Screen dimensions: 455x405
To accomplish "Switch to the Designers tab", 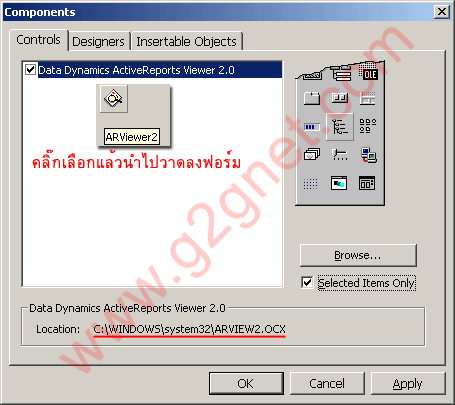I will pyautogui.click(x=98, y=42).
